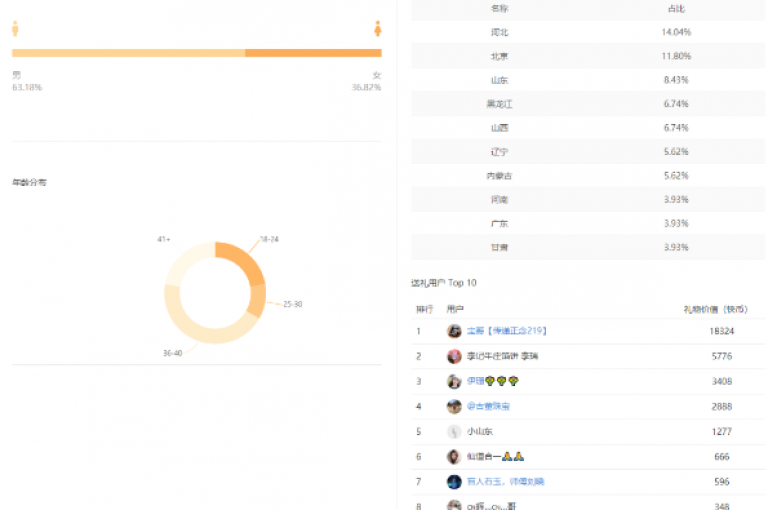Click the avatar beside user 小山东
Image resolution: width=768 pixels, height=510 pixels.
(x=454, y=432)
